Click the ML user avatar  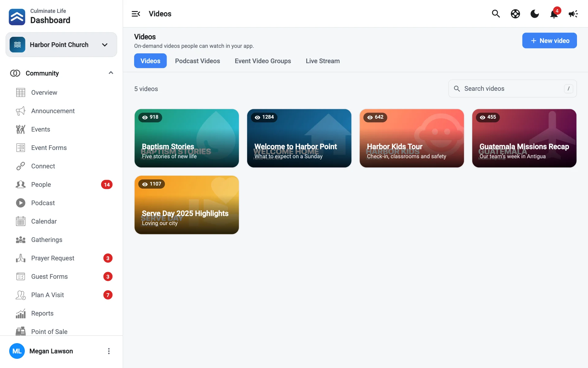pyautogui.click(x=17, y=351)
